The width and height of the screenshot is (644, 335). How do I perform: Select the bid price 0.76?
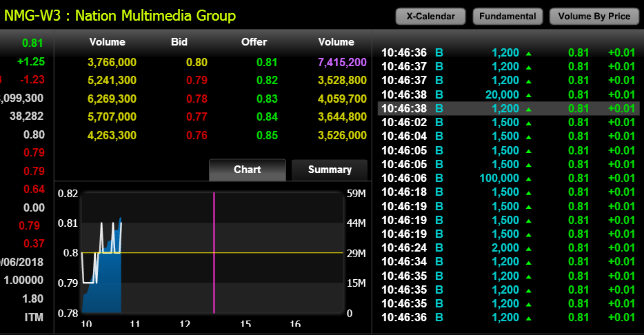(x=197, y=136)
